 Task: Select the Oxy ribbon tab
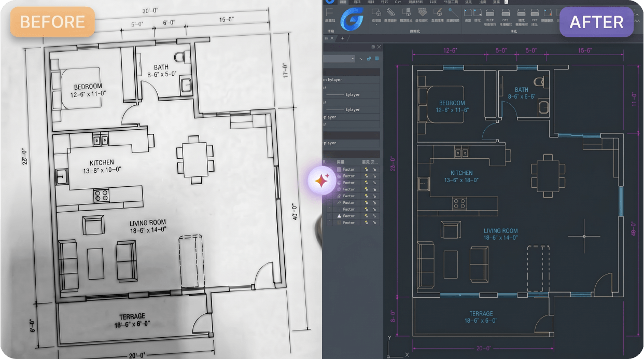tap(398, 2)
